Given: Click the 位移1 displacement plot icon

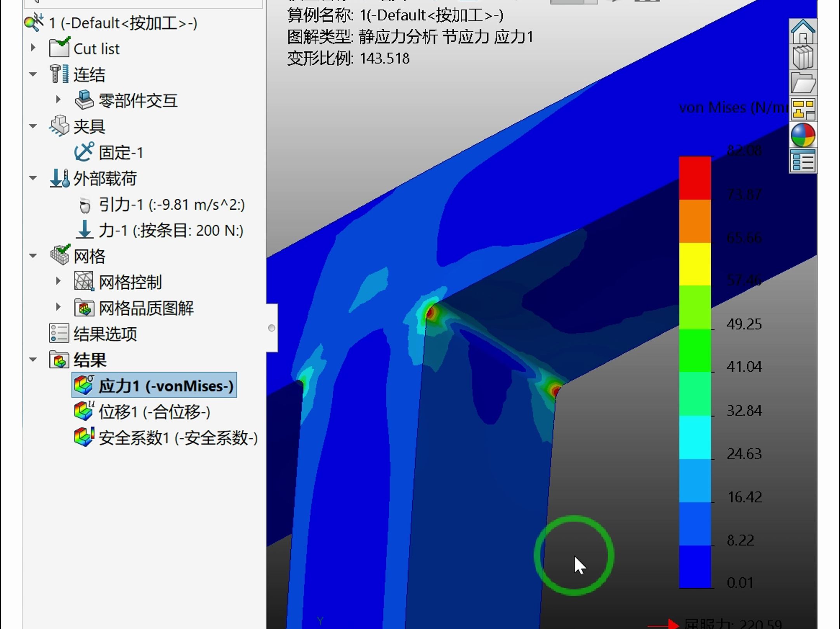Looking at the screenshot, I should 84,411.
